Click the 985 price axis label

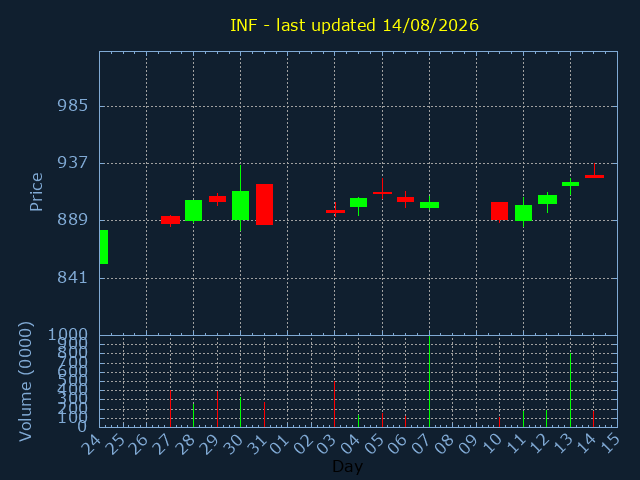pos(72,106)
